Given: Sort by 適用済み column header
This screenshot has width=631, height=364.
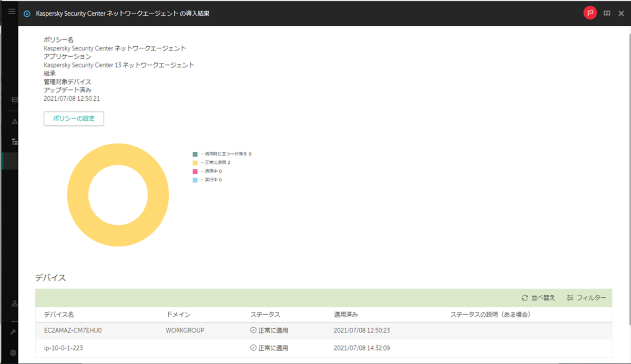Looking at the screenshot, I should tap(346, 315).
